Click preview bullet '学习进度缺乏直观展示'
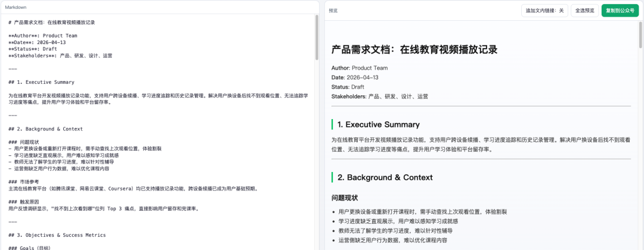Viewport: 644px width, 250px height. (398, 221)
